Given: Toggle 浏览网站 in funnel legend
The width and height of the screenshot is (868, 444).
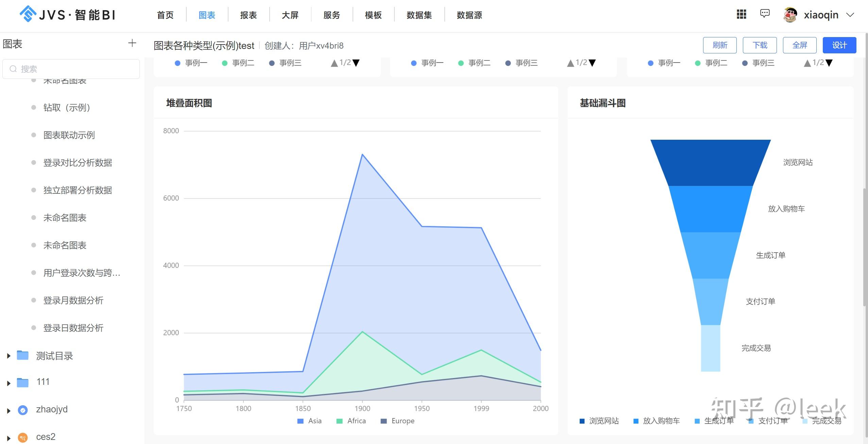Looking at the screenshot, I should tap(599, 421).
